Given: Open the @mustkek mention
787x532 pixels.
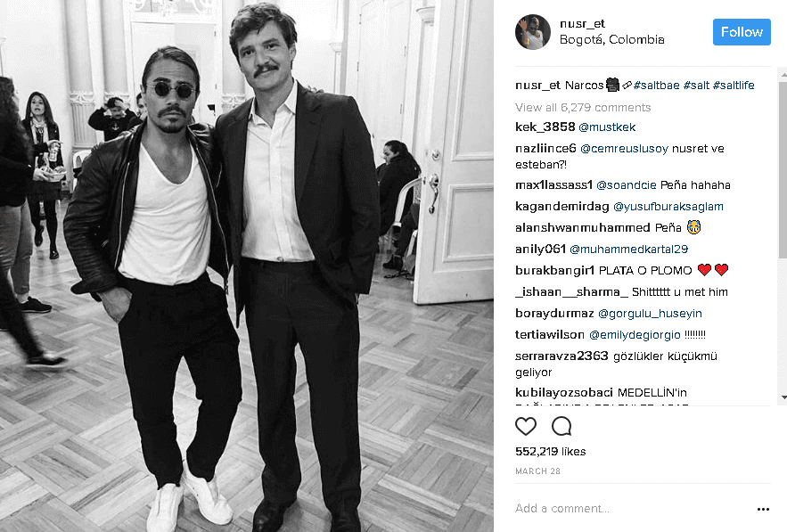Looking at the screenshot, I should pos(607,127).
